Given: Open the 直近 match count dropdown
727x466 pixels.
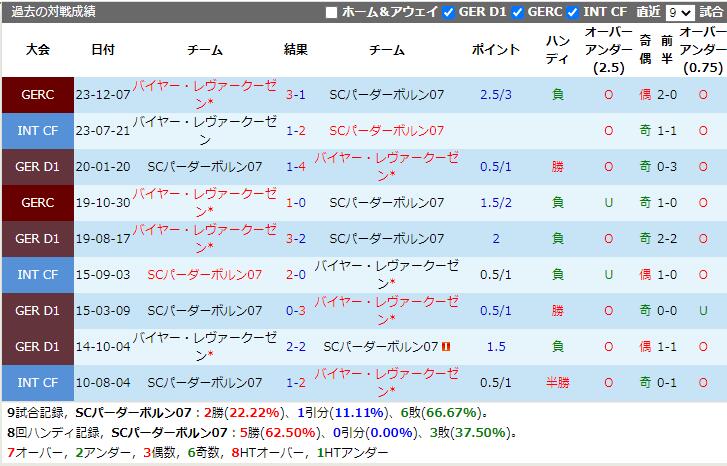Looking at the screenshot, I should (x=680, y=12).
